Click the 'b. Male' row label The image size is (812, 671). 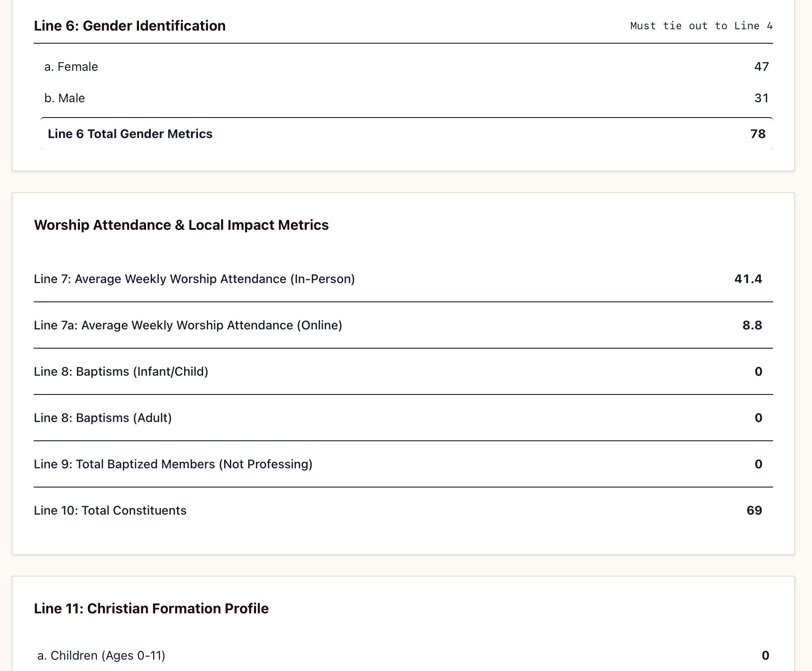tap(65, 98)
